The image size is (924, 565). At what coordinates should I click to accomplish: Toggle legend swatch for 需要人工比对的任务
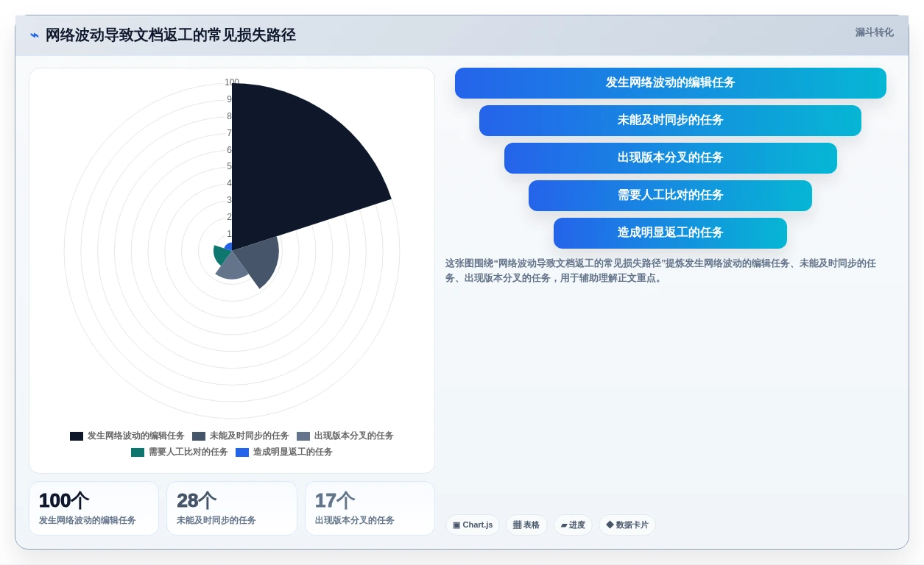pos(138,452)
